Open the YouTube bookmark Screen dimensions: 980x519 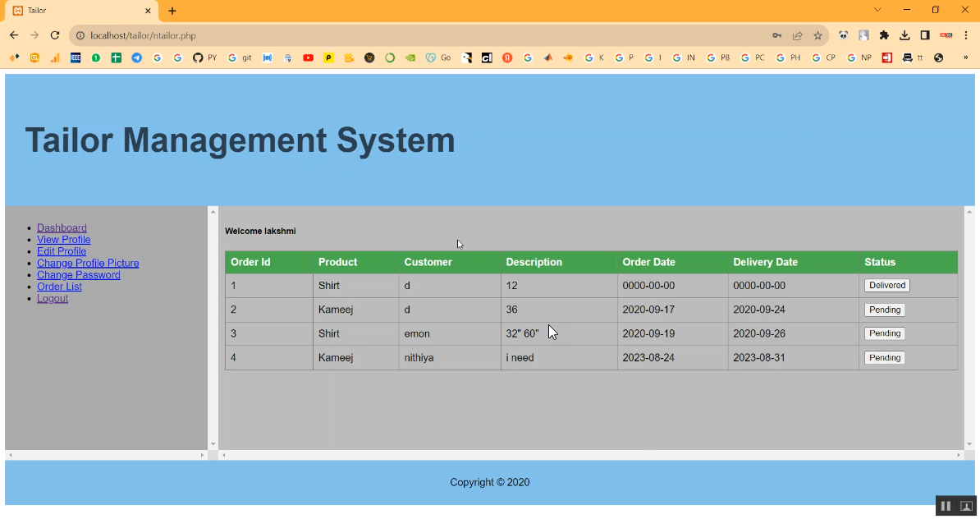point(308,58)
